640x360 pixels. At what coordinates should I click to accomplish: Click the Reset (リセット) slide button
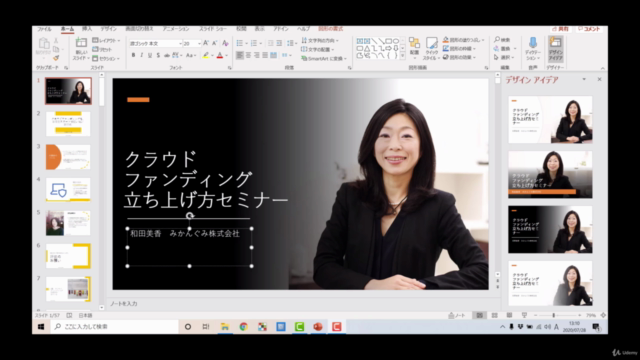pyautogui.click(x=102, y=49)
